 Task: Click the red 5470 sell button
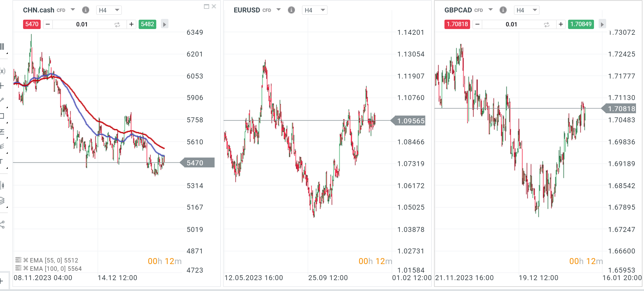pos(32,24)
